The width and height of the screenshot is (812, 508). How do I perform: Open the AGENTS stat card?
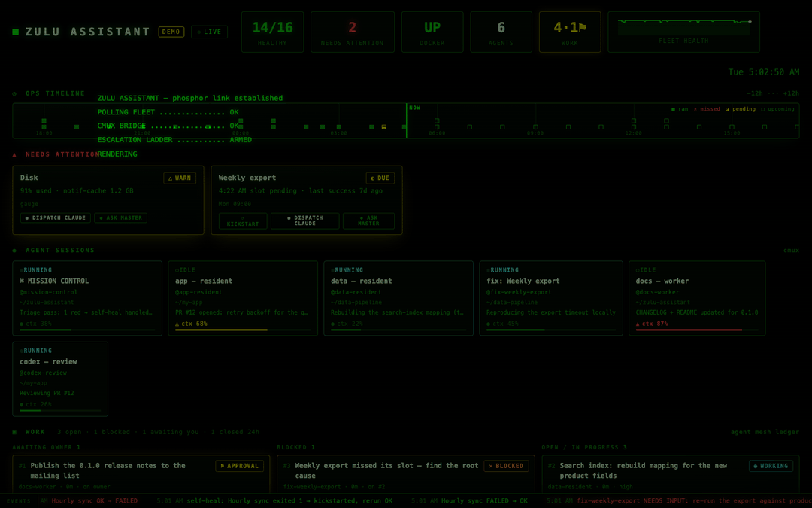click(501, 32)
